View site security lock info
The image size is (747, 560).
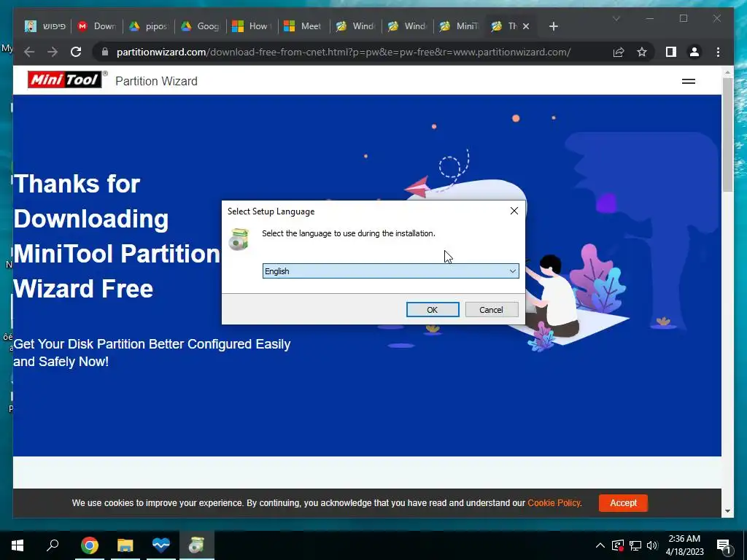105,52
